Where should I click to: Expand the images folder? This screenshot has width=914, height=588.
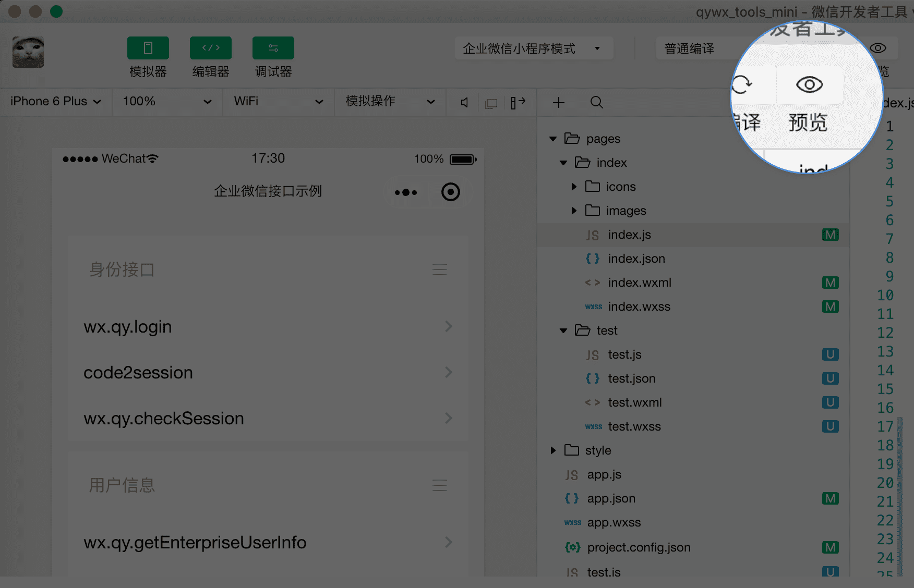coord(574,211)
